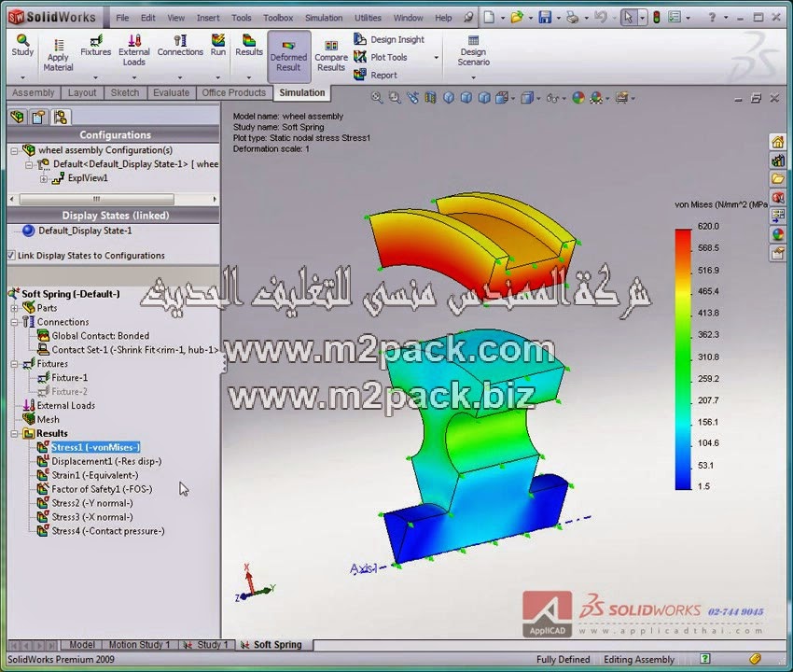Toggle the Deformed Result button
The width and height of the screenshot is (793, 672).
coord(289,56)
